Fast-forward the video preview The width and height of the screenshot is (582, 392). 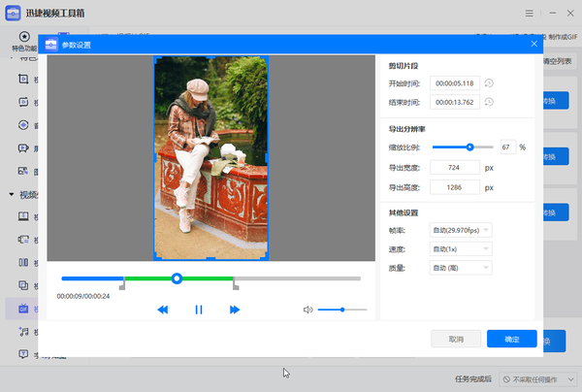pos(235,310)
